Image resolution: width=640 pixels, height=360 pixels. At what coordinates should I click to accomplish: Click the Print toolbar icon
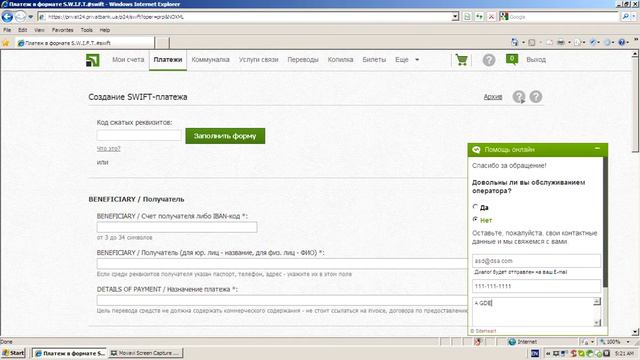[561, 42]
